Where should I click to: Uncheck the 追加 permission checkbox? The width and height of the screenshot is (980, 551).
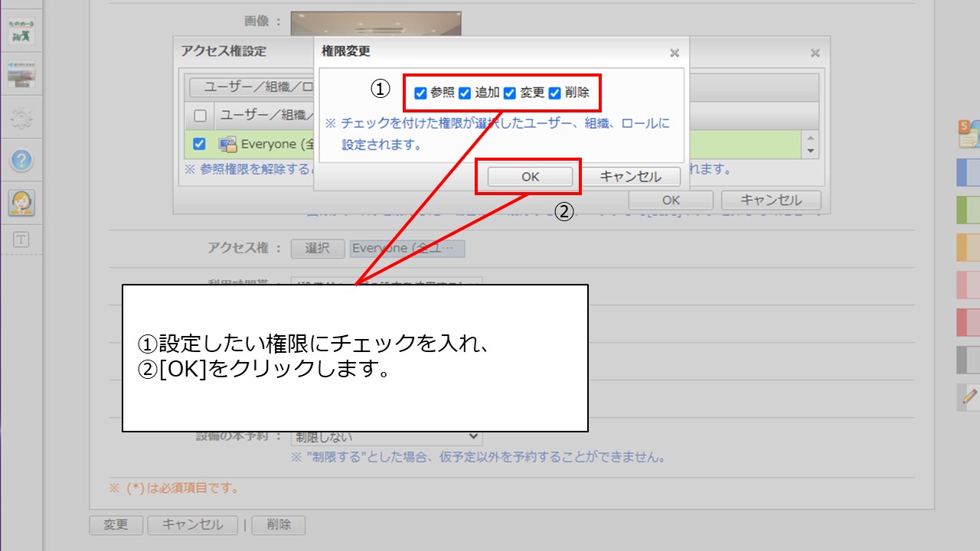point(465,93)
